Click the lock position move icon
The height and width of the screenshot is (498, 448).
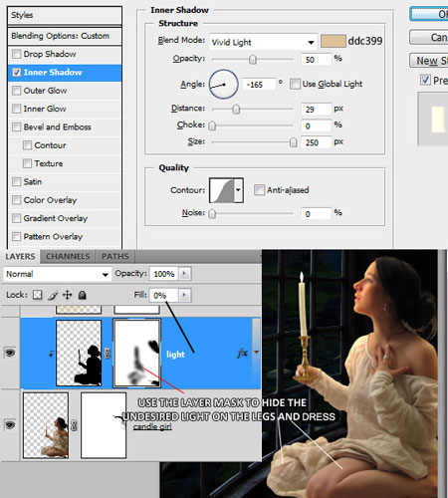coord(68,295)
